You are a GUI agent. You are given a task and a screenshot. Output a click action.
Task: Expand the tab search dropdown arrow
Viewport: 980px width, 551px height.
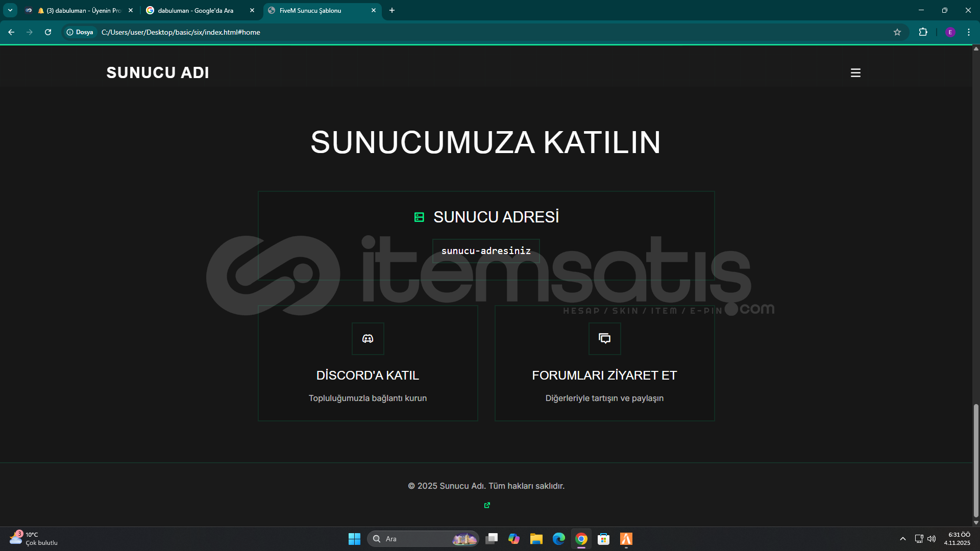10,10
